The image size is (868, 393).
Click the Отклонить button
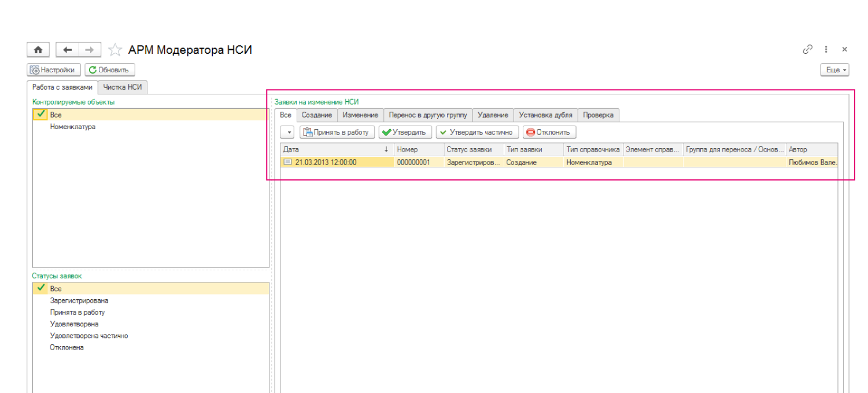[549, 133]
